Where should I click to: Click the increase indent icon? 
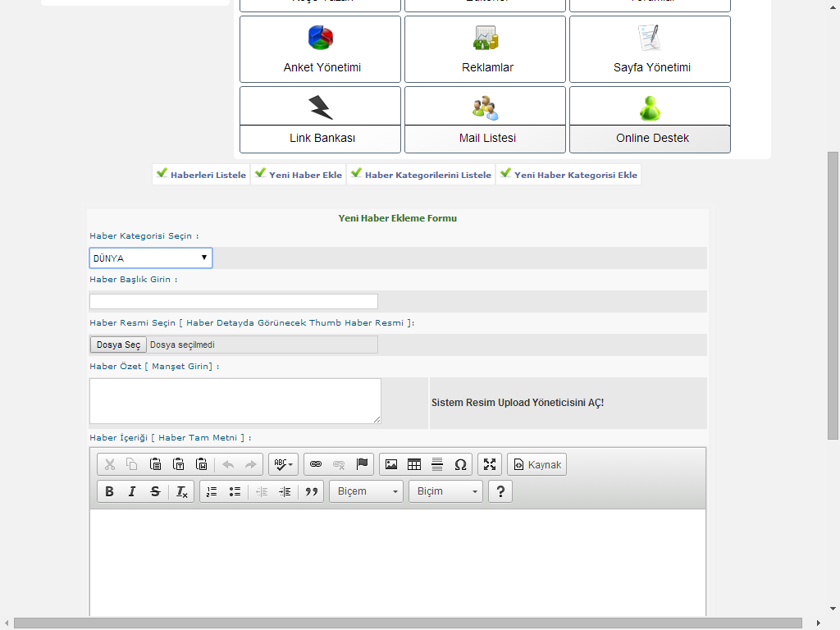point(285,492)
